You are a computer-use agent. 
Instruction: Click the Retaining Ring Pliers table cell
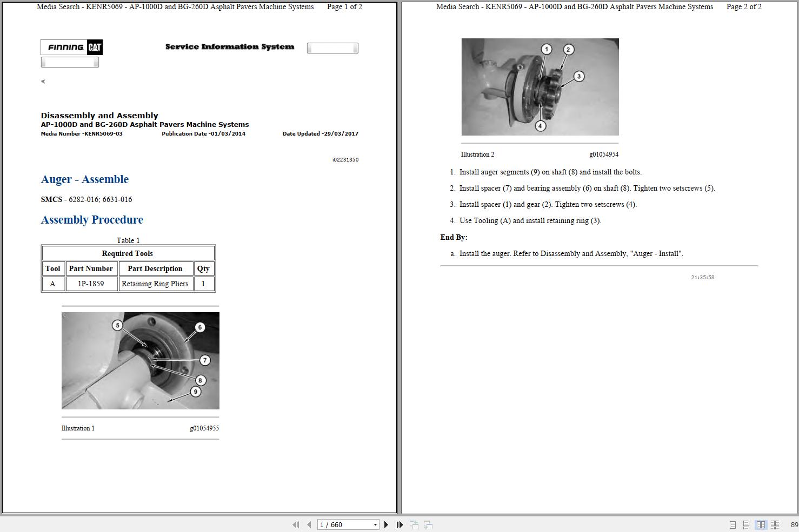coord(155,284)
